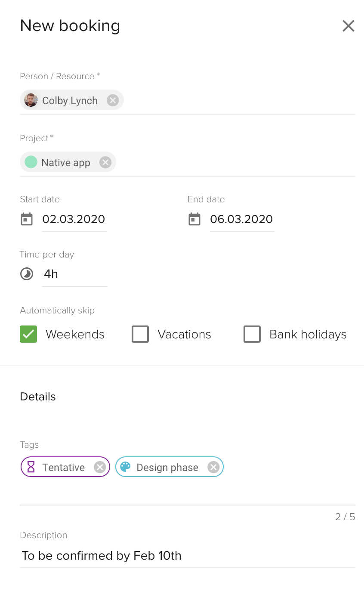364x595 pixels.
Task: Open the Person / Resource selector field
Action: pyautogui.click(x=188, y=101)
